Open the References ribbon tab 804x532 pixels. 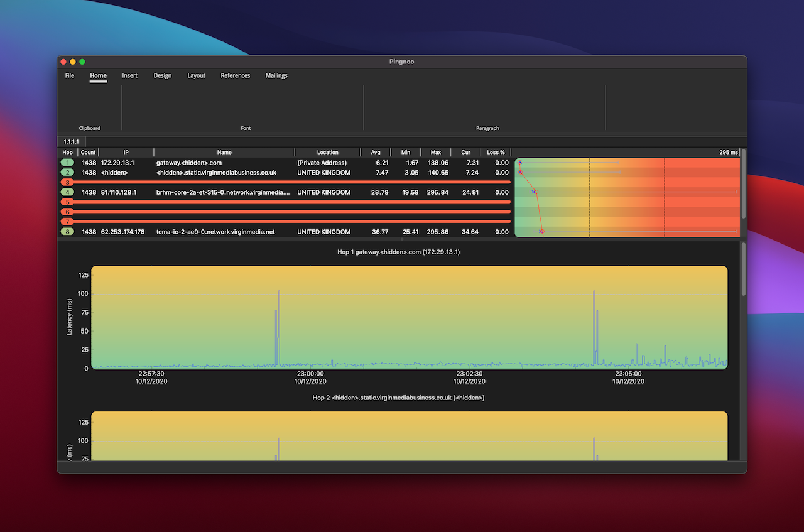(236, 75)
